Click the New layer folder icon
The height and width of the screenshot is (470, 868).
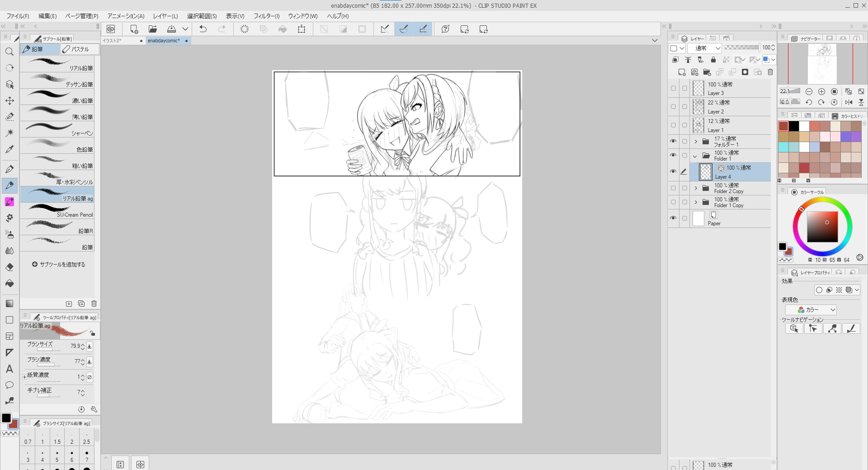point(707,72)
